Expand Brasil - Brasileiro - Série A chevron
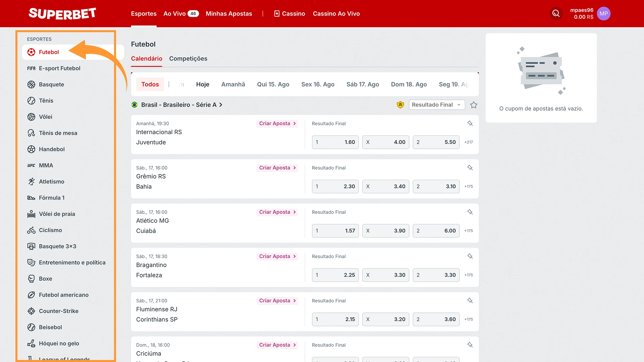644x362 pixels. click(221, 105)
